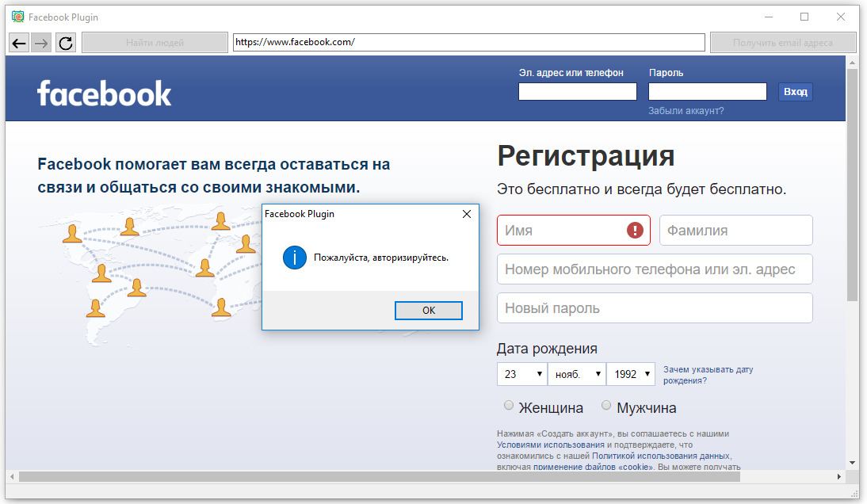Click the Facebook Plugin app icon in title bar
867x504 pixels.
[17, 17]
